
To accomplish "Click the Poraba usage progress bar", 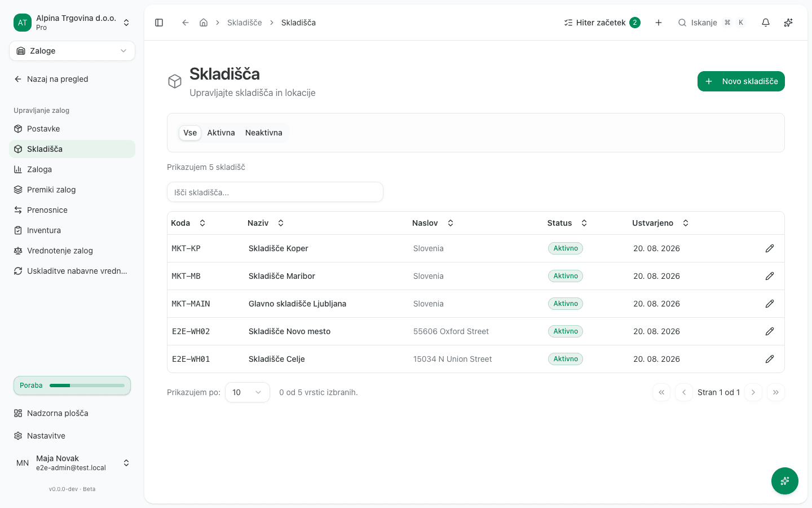I will click(72, 386).
